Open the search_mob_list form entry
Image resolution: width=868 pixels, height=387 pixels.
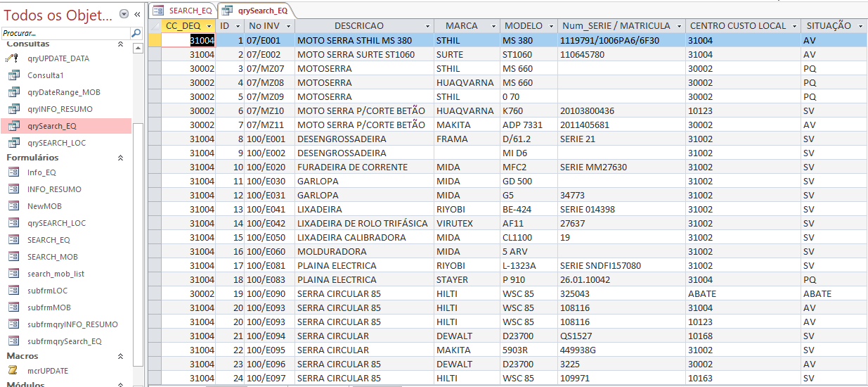(56, 274)
